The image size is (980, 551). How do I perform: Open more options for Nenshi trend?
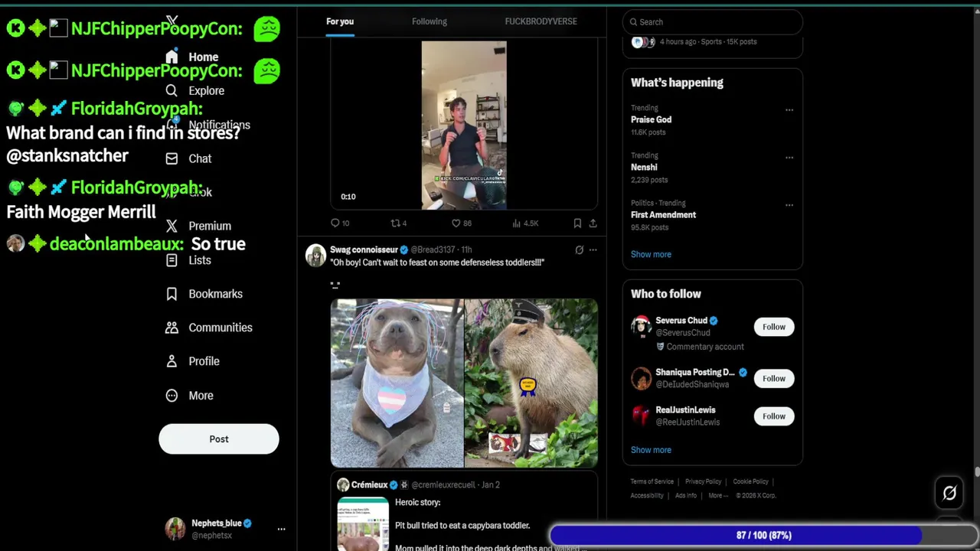pos(789,157)
